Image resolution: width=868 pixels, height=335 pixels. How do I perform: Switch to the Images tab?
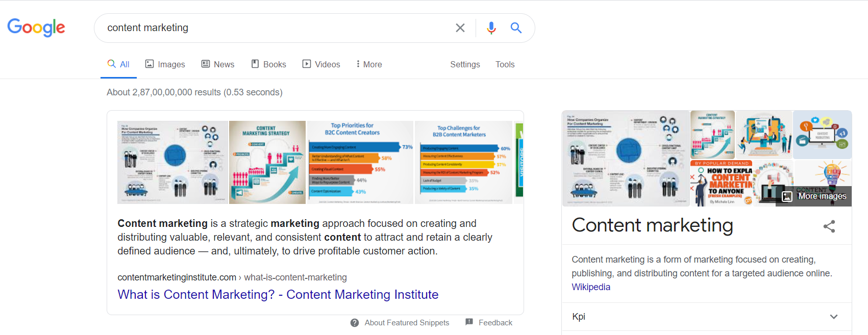(165, 64)
